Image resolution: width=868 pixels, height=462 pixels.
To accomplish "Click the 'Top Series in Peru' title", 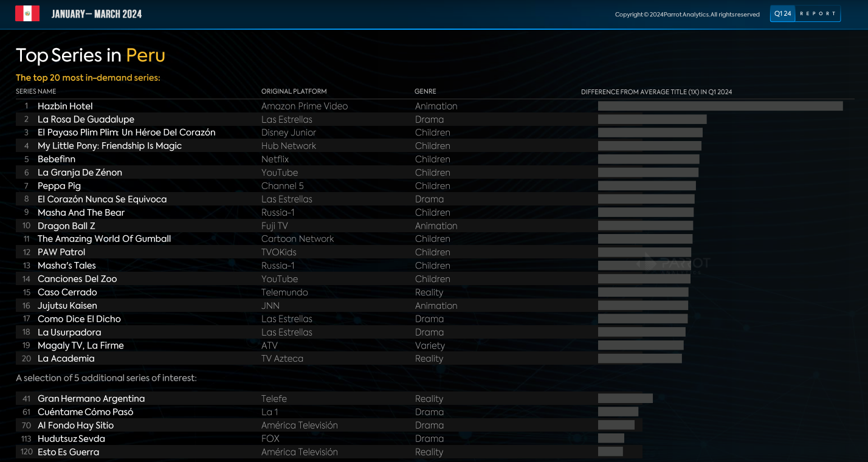I will (91, 55).
